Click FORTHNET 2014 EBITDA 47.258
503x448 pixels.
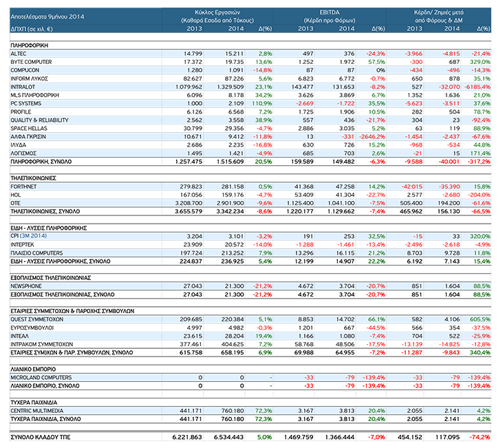pyautogui.click(x=345, y=186)
